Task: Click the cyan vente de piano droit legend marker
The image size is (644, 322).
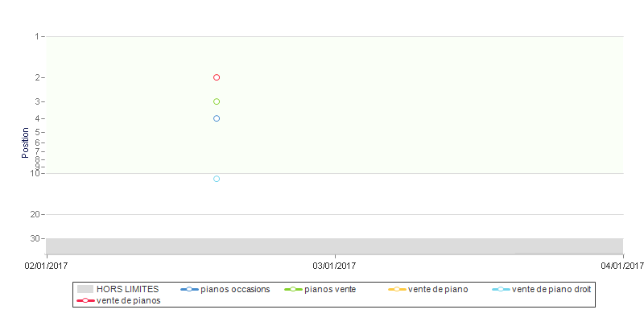Action: pos(501,290)
